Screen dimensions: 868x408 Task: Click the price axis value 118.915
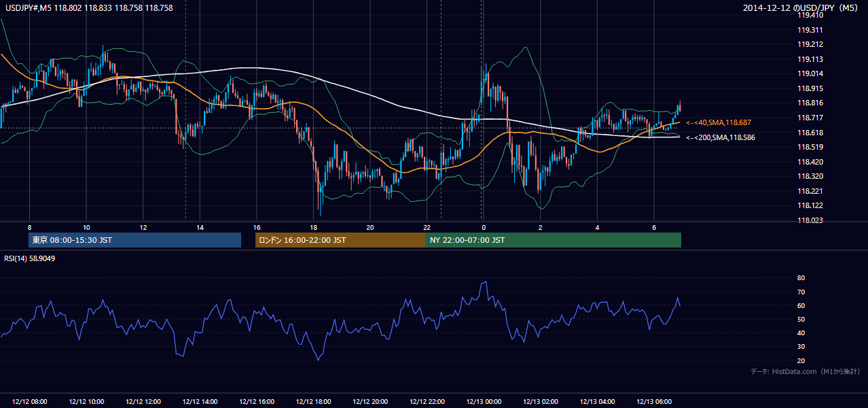tap(810, 88)
